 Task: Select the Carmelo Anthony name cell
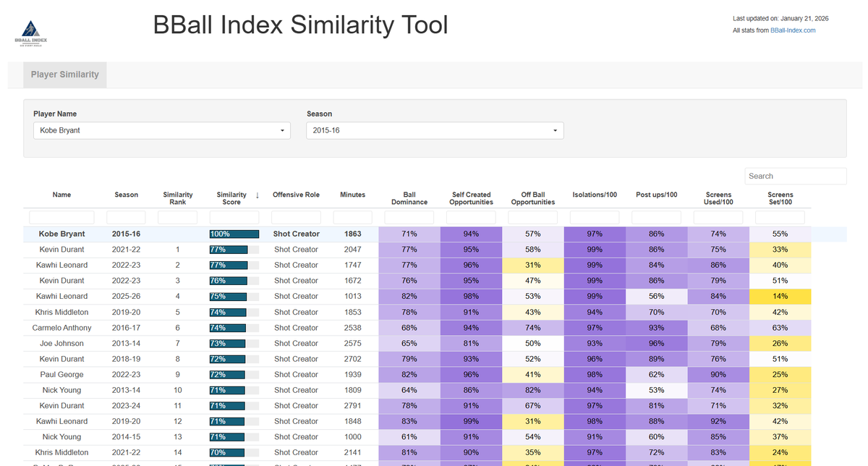pos(61,328)
